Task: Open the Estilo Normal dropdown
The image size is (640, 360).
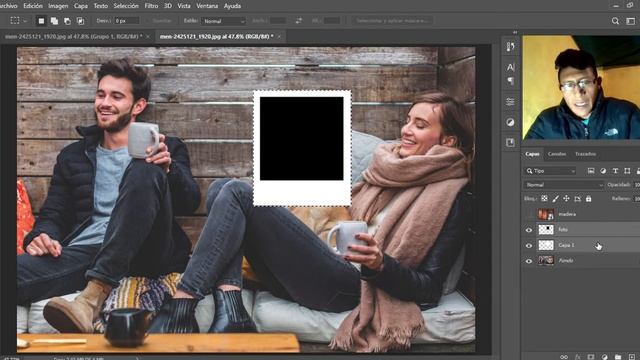Action: [x=224, y=21]
